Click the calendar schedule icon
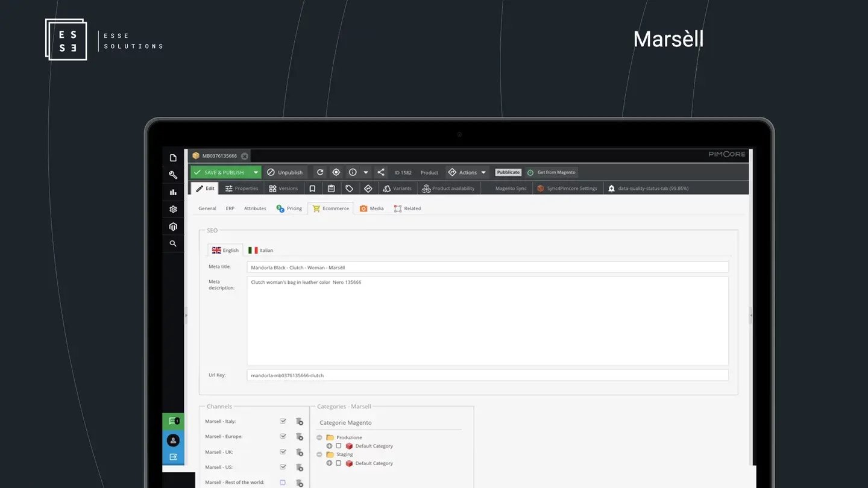 332,188
